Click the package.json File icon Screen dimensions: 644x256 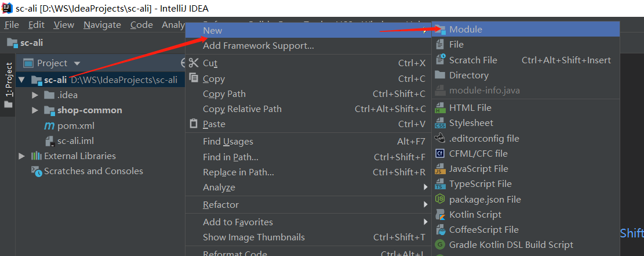tap(441, 199)
